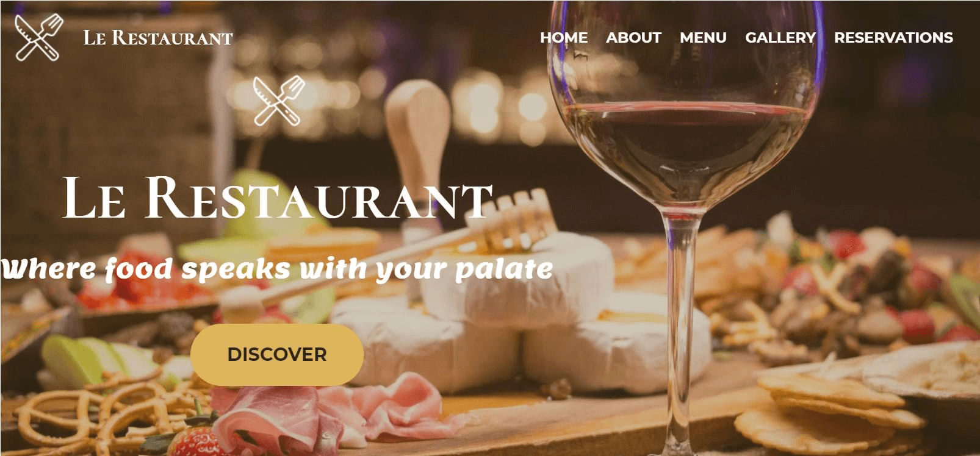Go to the Home nav item
Viewport: 980px width, 456px height.
point(564,38)
